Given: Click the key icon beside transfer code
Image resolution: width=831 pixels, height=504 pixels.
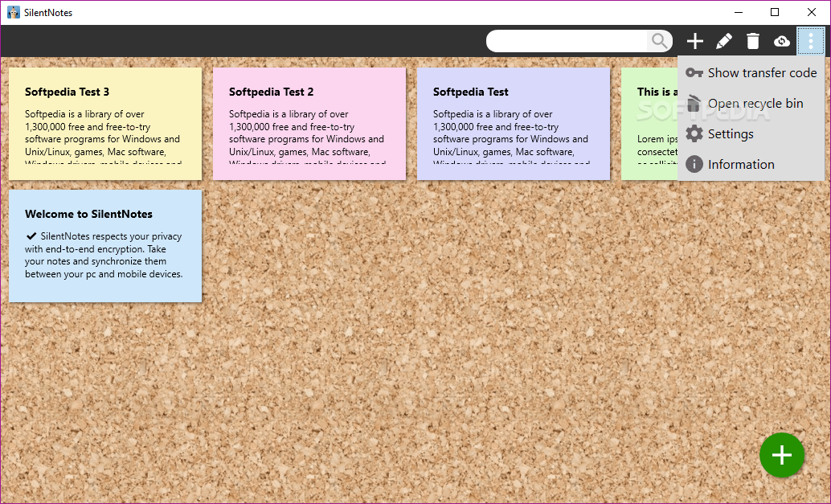Looking at the screenshot, I should tap(694, 72).
